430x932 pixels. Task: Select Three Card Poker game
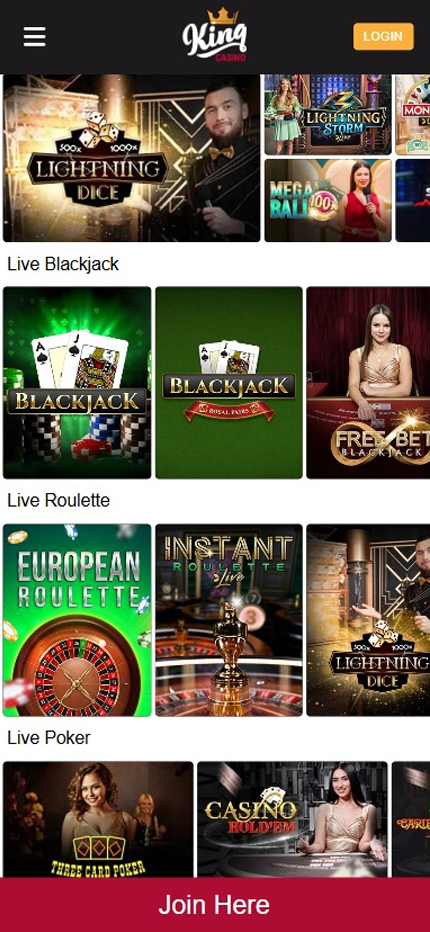point(98,819)
